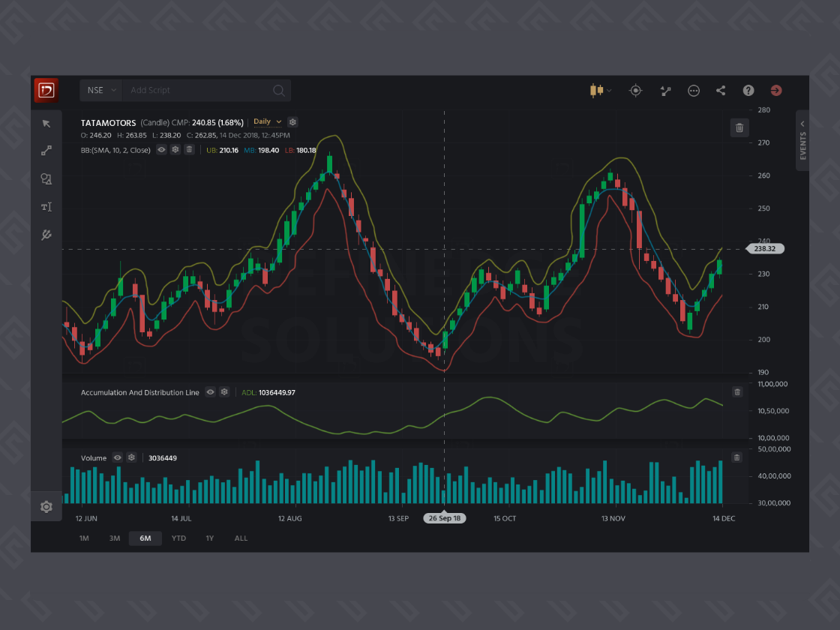Click the 12 AUG axis label

click(289, 518)
